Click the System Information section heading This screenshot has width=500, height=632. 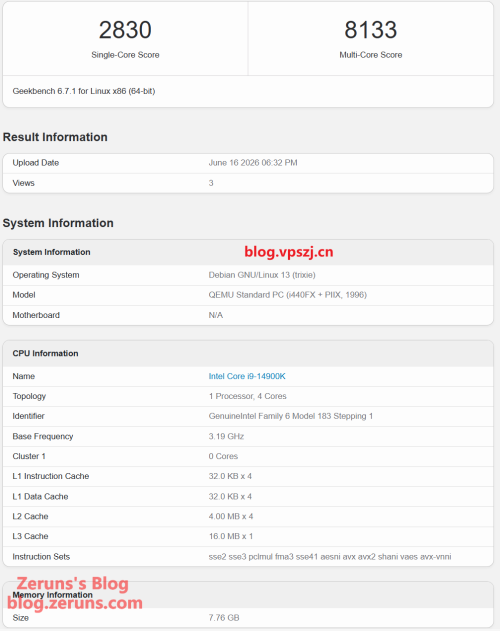(58, 223)
